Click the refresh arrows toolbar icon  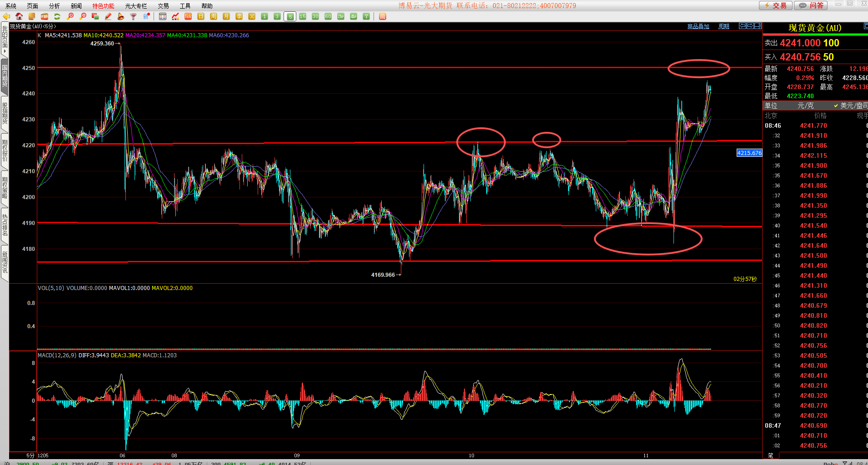[57, 16]
